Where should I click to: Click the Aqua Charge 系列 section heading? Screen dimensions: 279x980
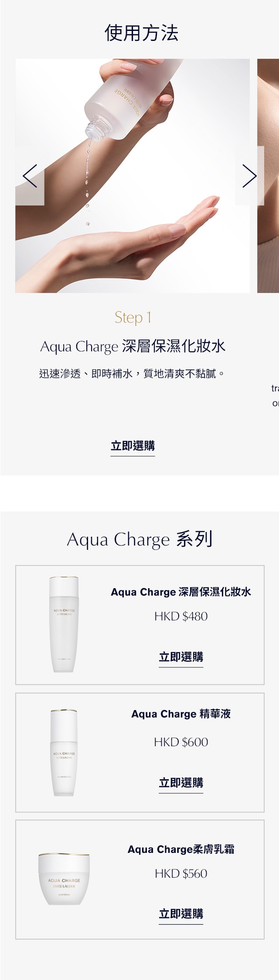click(139, 539)
